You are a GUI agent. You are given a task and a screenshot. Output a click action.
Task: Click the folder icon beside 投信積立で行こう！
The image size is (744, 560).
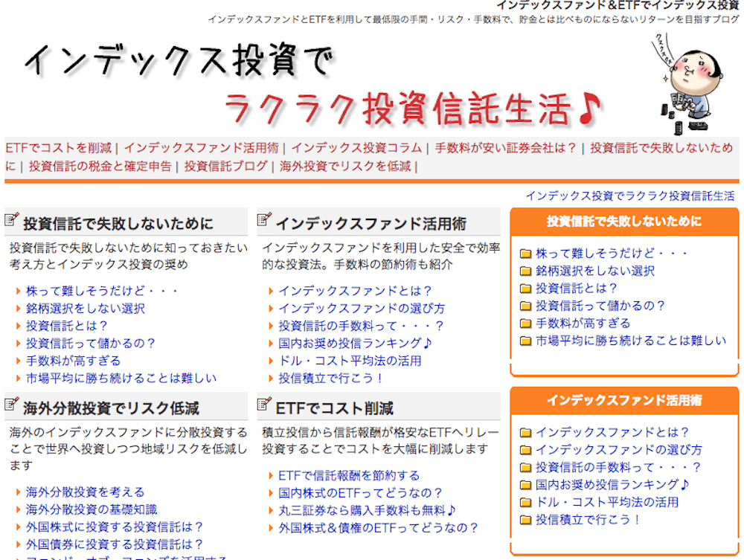pyautogui.click(x=526, y=520)
